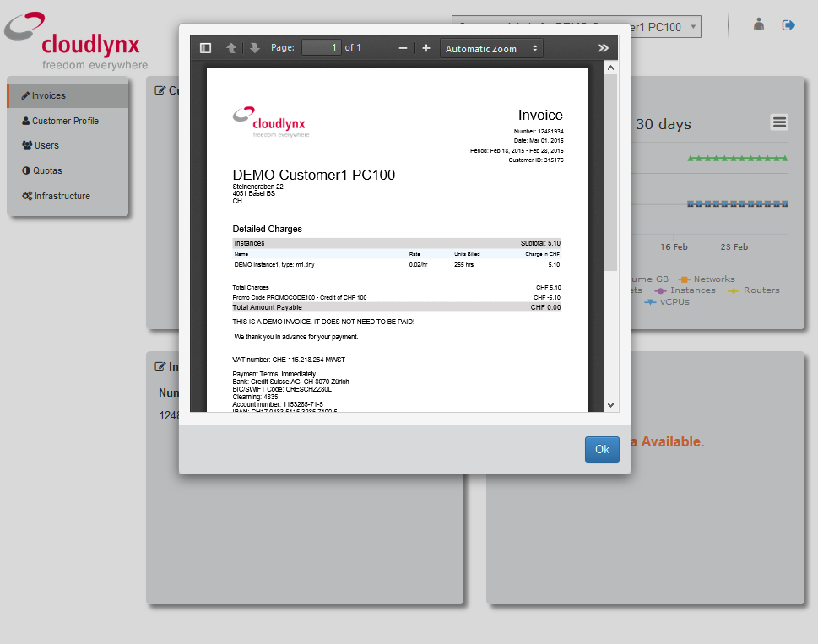
Task: Open the Automatic Zoom dropdown
Action: [491, 48]
